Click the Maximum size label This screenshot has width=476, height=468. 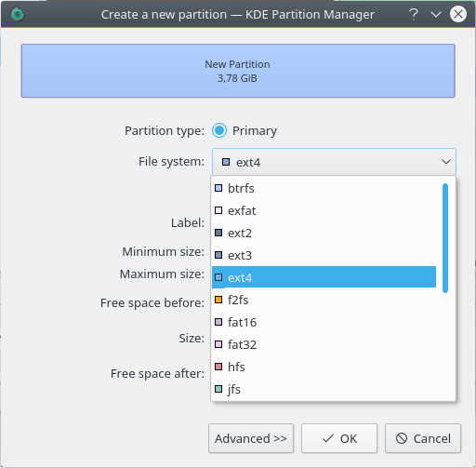[x=162, y=274]
